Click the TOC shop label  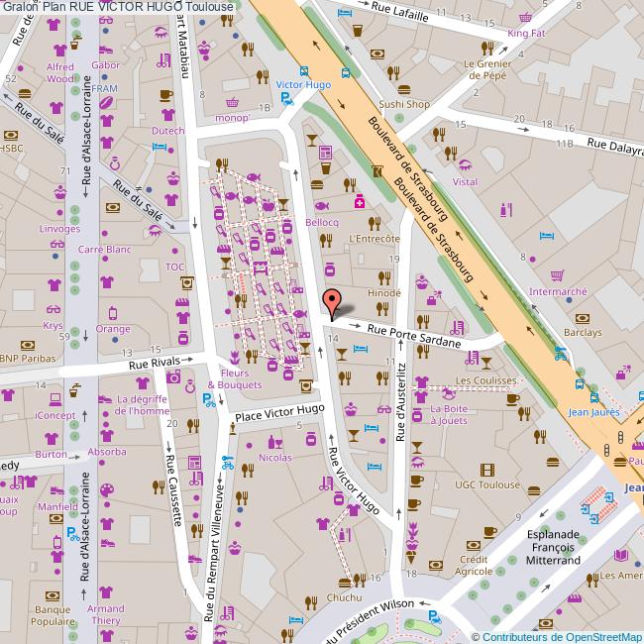click(x=175, y=267)
